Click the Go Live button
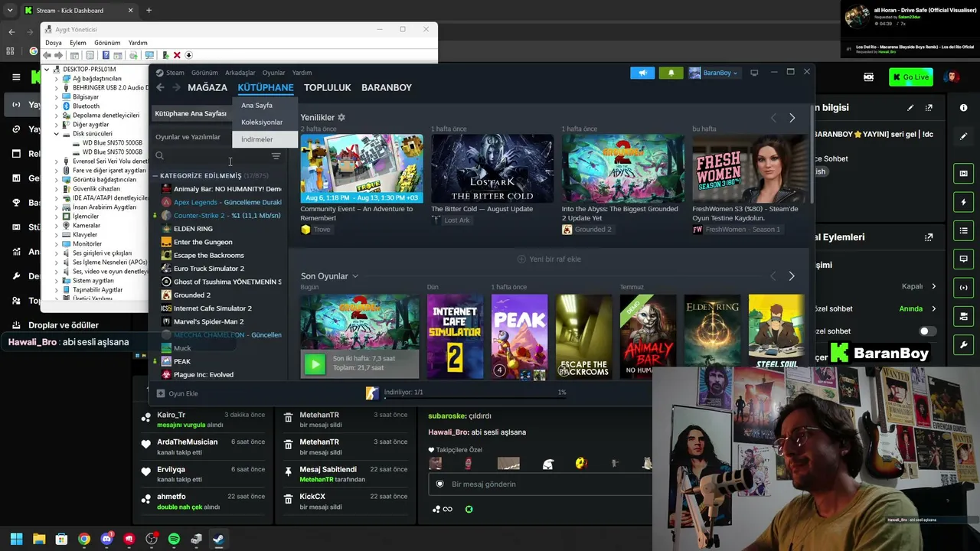Image resolution: width=980 pixels, height=551 pixels. pos(910,77)
